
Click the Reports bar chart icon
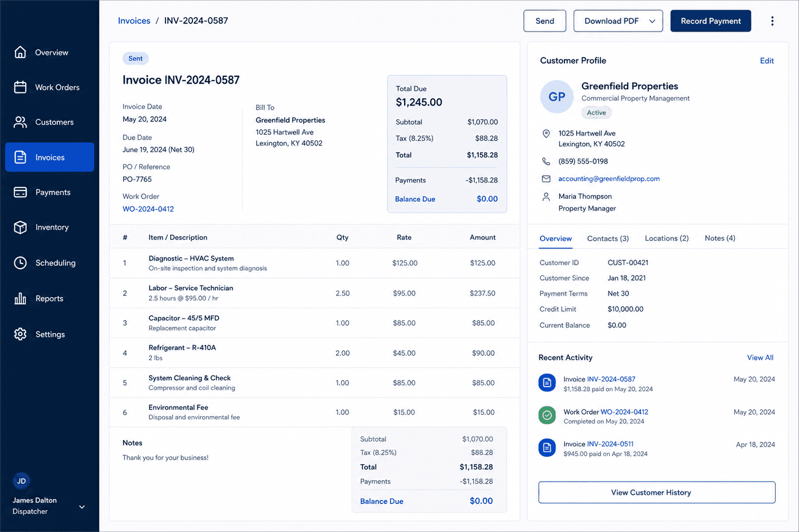click(x=20, y=298)
